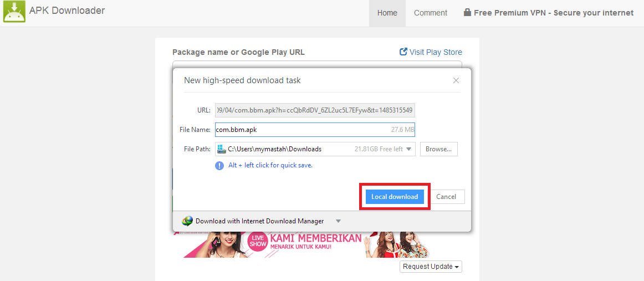Click the Local download button
Viewport: 644px width, 281px height.
pyautogui.click(x=395, y=197)
